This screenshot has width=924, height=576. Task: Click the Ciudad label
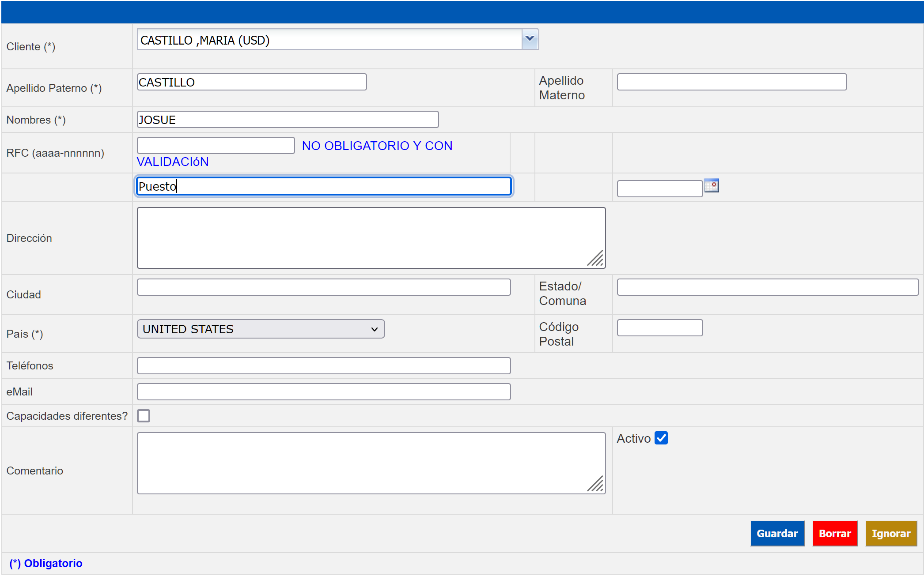[23, 294]
